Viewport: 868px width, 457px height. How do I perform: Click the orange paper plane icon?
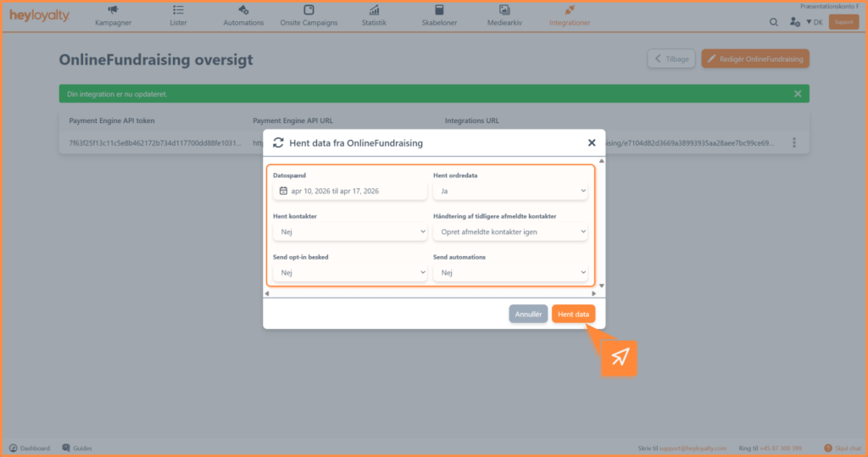click(620, 357)
